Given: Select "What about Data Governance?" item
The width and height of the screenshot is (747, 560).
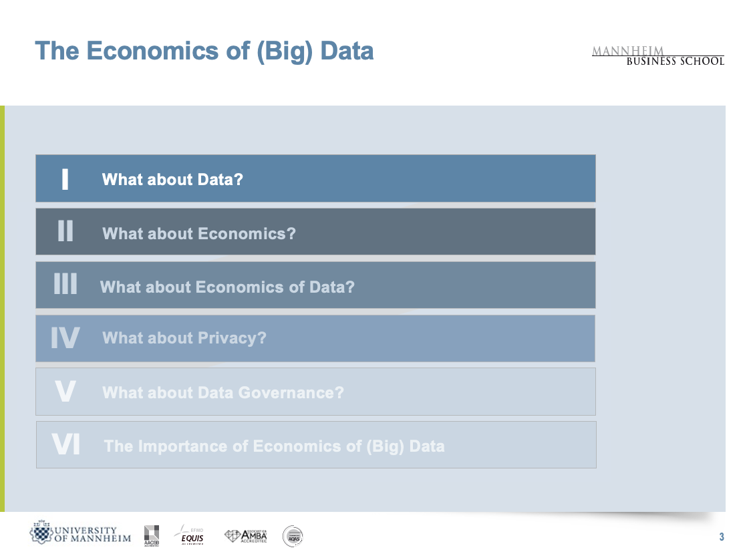Looking at the screenshot, I should click(x=223, y=392).
